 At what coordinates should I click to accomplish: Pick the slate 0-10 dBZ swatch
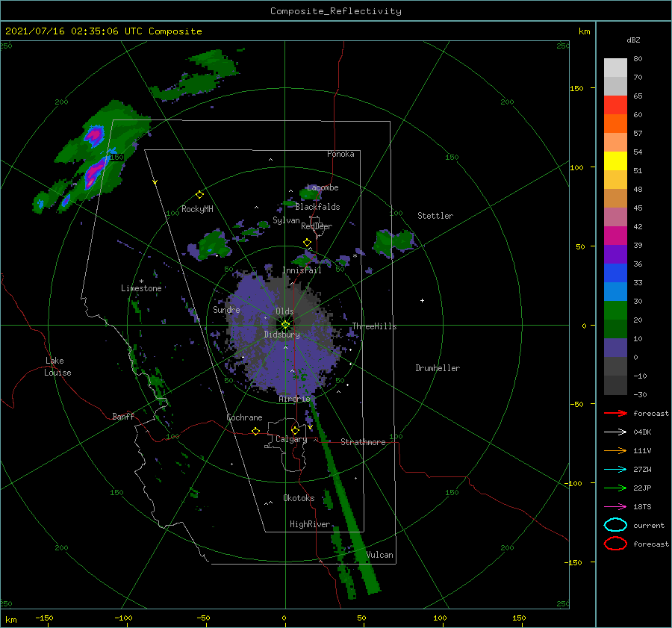tap(615, 348)
